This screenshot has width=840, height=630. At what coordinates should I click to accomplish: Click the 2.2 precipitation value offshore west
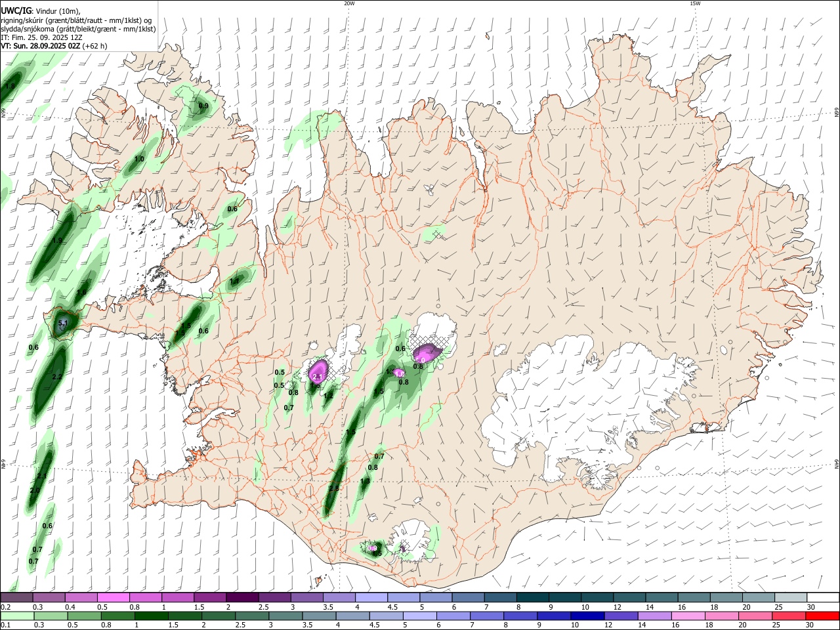click(56, 377)
